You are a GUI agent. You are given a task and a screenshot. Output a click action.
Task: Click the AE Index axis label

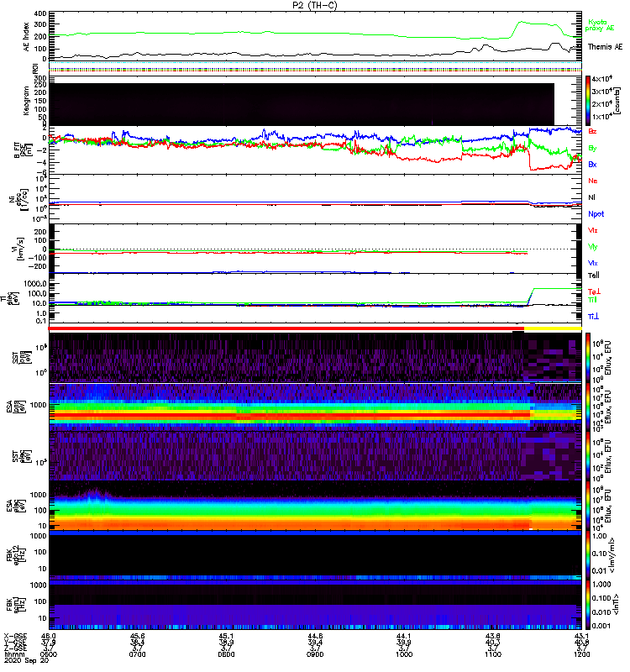click(x=27, y=36)
